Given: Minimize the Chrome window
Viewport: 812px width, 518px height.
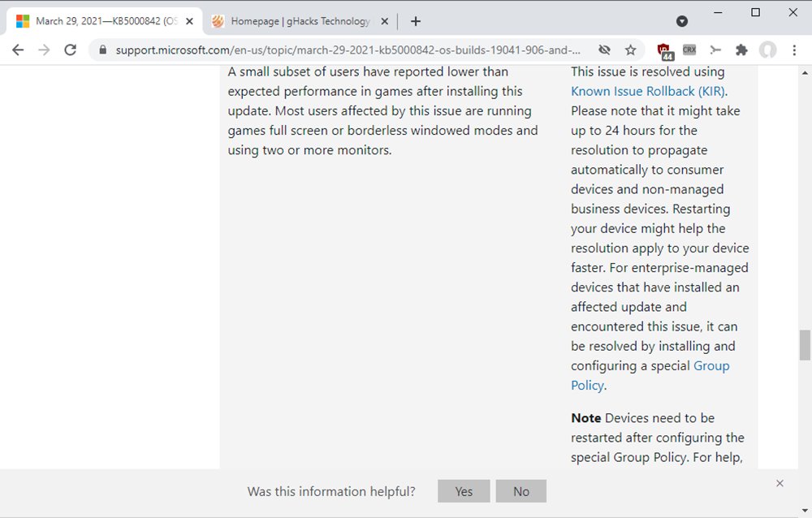Looking at the screenshot, I should (x=718, y=12).
